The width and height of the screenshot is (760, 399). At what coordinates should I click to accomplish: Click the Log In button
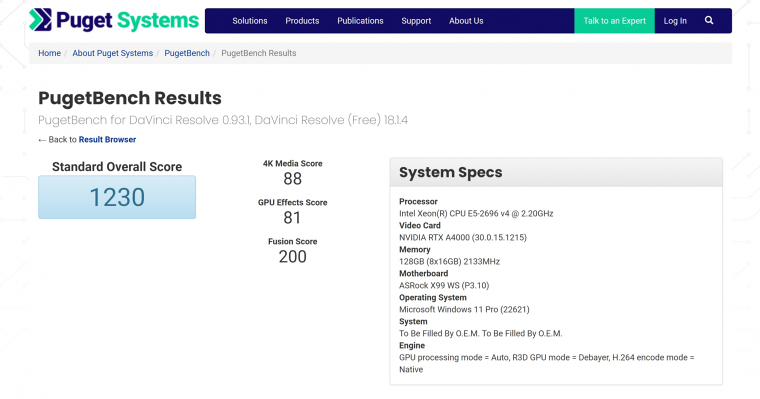[675, 21]
